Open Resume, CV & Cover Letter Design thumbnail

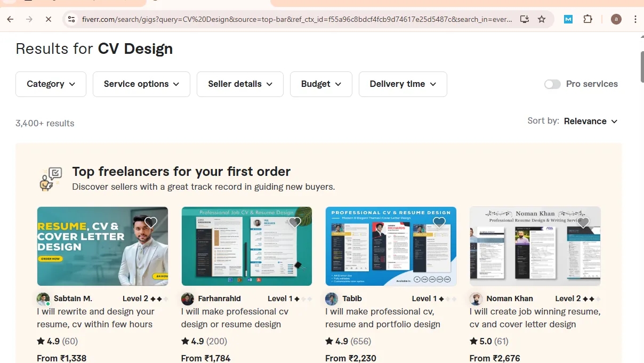click(x=102, y=246)
